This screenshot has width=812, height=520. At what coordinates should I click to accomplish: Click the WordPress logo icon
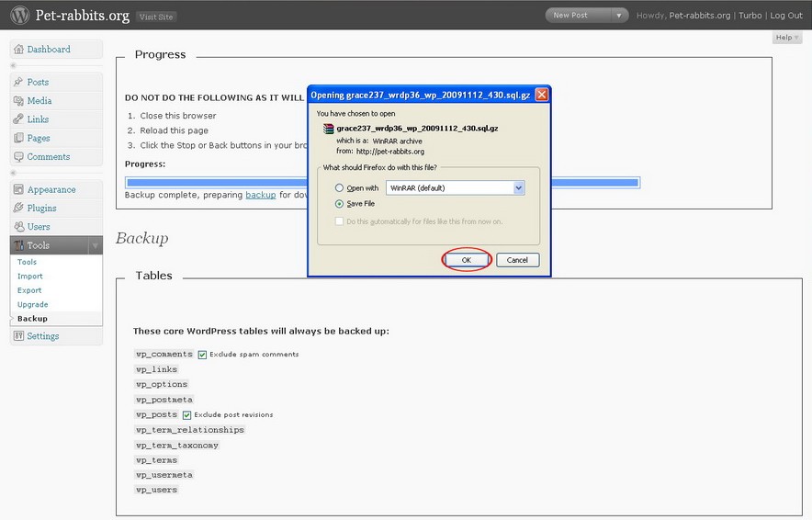tap(19, 15)
